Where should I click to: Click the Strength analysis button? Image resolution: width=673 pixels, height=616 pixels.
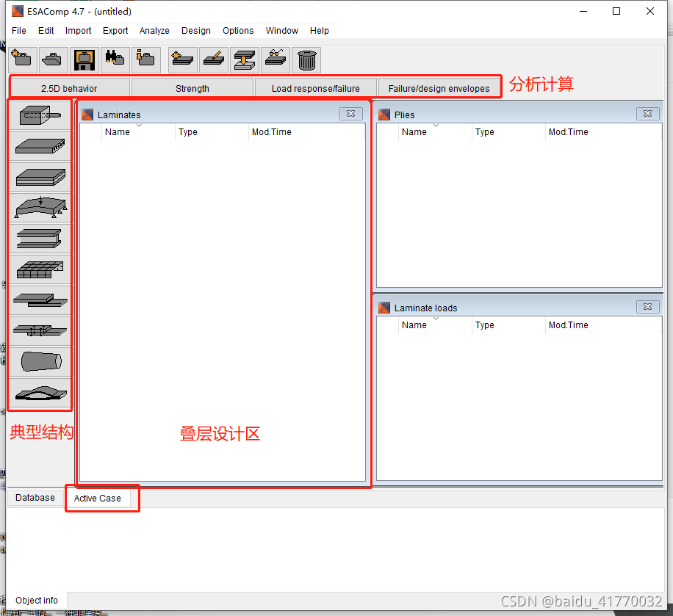(192, 88)
